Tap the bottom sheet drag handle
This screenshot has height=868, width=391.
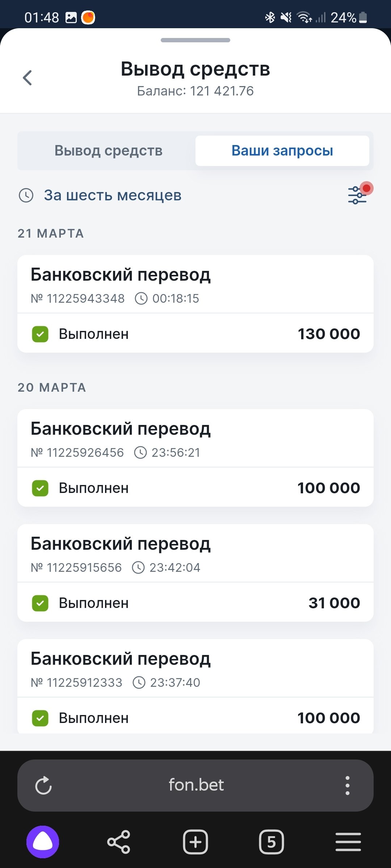(195, 40)
